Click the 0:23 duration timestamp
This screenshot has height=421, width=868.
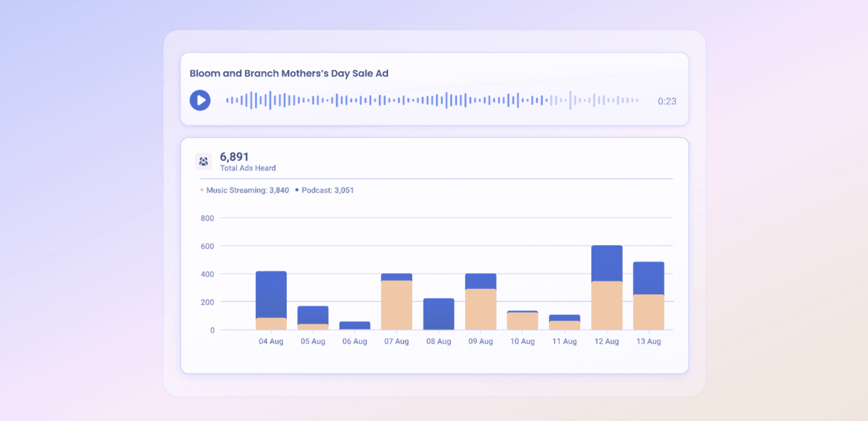666,101
